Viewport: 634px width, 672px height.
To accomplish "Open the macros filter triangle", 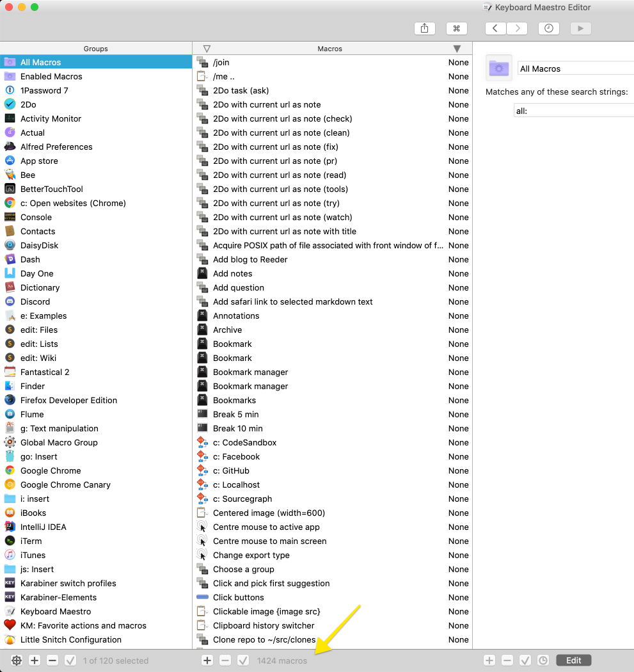I will click(207, 49).
